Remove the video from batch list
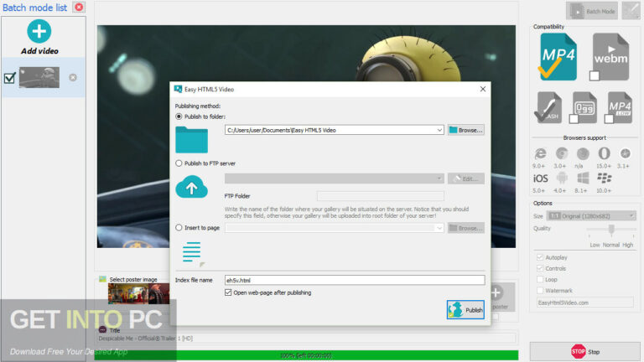This screenshot has width=644, height=362. tap(73, 78)
